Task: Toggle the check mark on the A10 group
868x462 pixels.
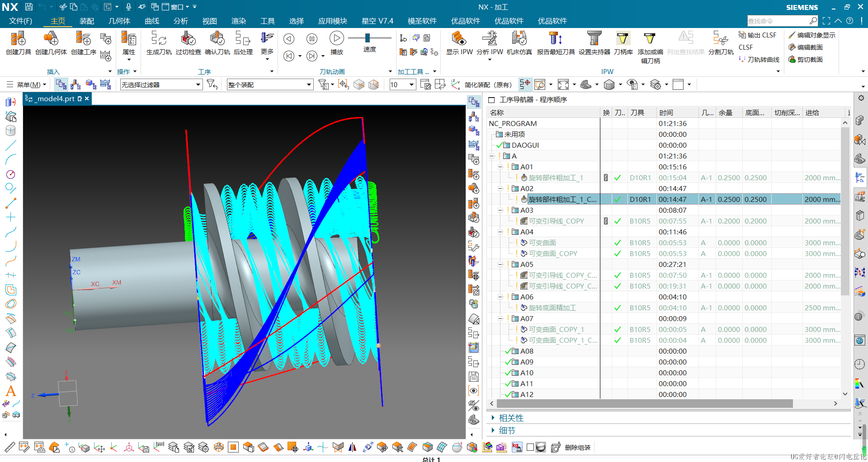Action: click(508, 373)
